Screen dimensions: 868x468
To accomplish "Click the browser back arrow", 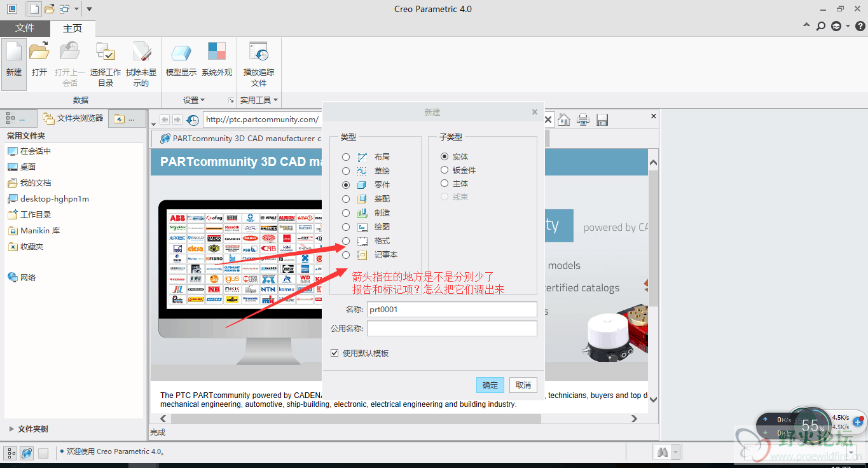I will (x=164, y=120).
